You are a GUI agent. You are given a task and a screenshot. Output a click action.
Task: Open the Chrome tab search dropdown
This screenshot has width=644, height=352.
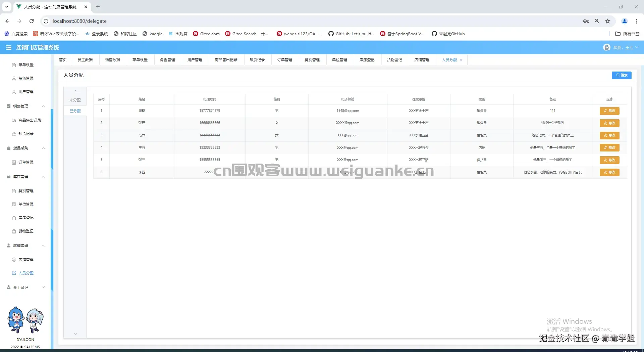7,7
